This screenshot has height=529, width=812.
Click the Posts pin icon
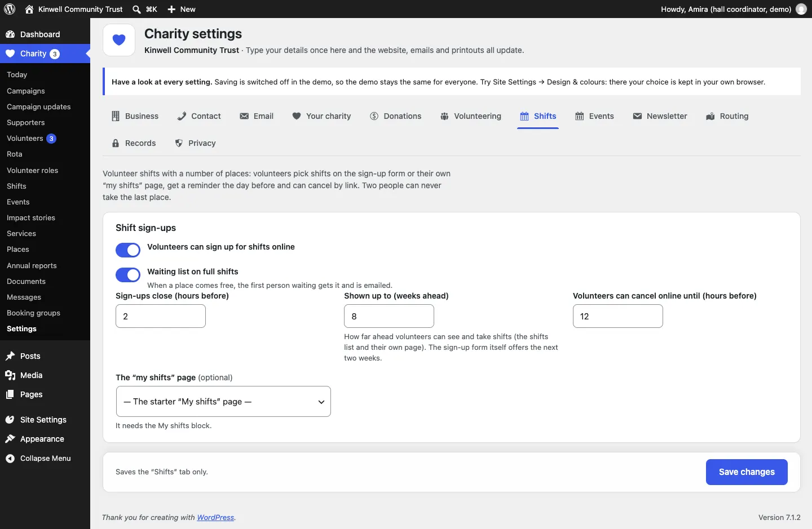[x=10, y=356]
